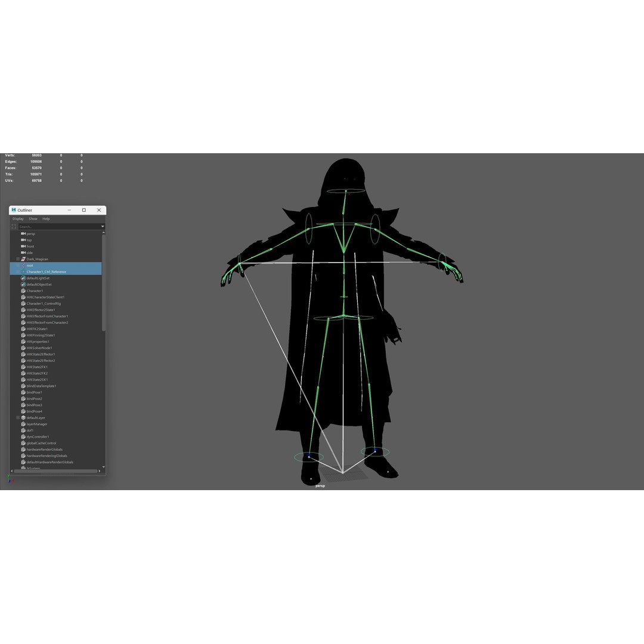Click the persp camera icon in Outliner
The image size is (644, 644).
[x=23, y=234]
